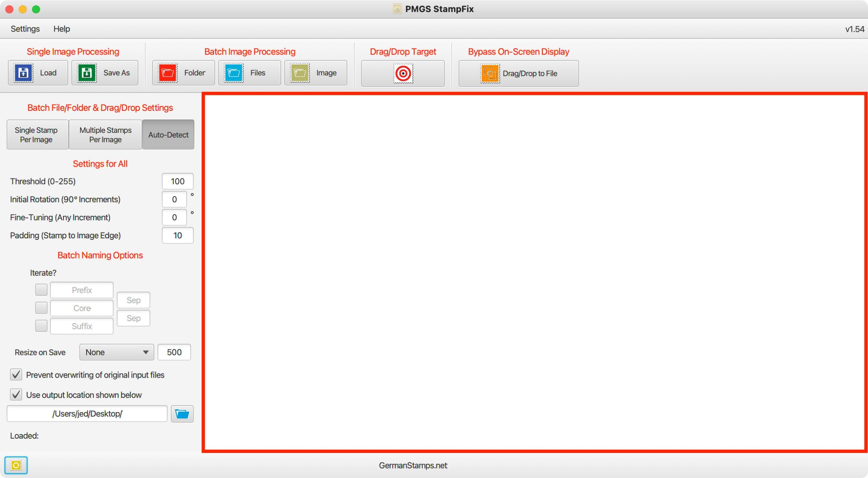
Task: Toggle the Core iterate checkbox
Action: click(41, 308)
